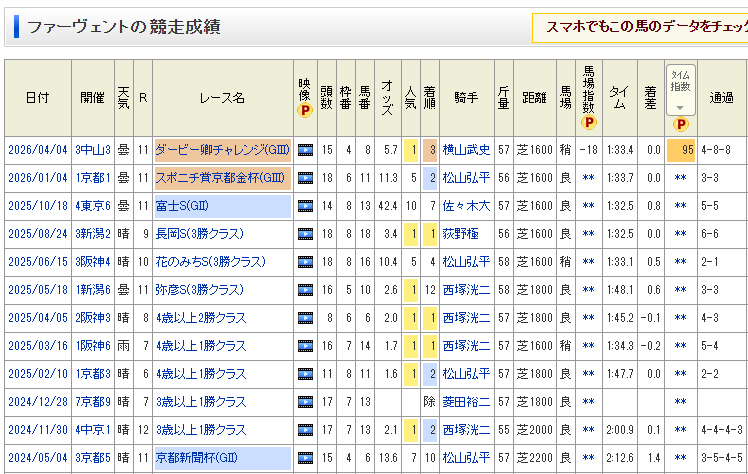Select the 2026/04/04 date link

click(36, 150)
